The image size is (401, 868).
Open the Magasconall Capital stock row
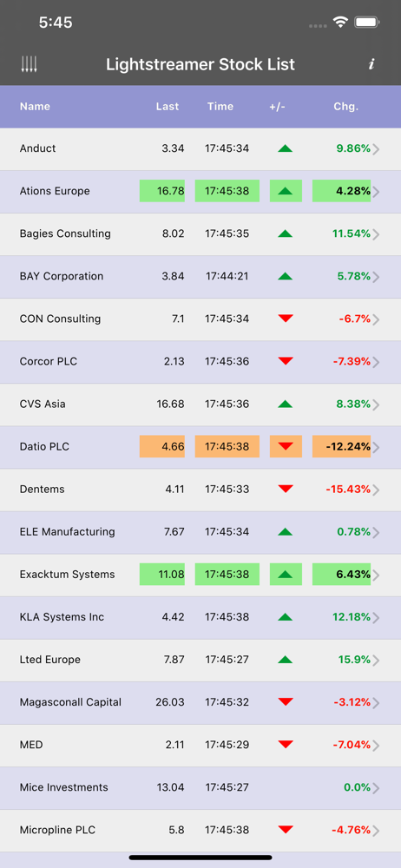pos(200,702)
